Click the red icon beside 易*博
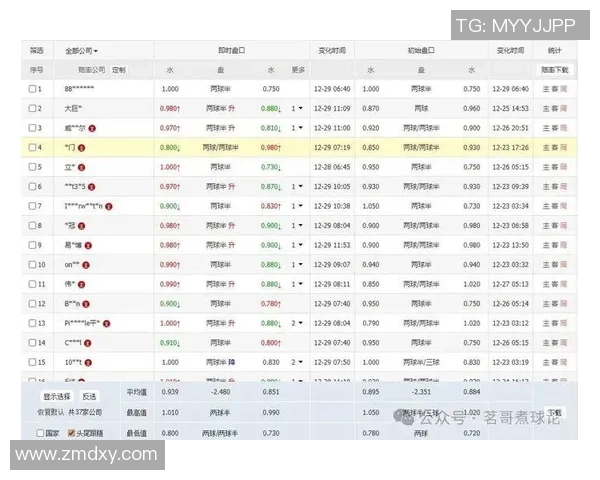The height and width of the screenshot is (480, 600). [x=88, y=246]
